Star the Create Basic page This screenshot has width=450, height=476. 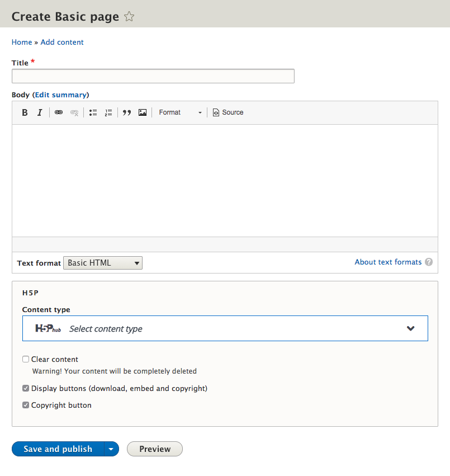pos(129,16)
